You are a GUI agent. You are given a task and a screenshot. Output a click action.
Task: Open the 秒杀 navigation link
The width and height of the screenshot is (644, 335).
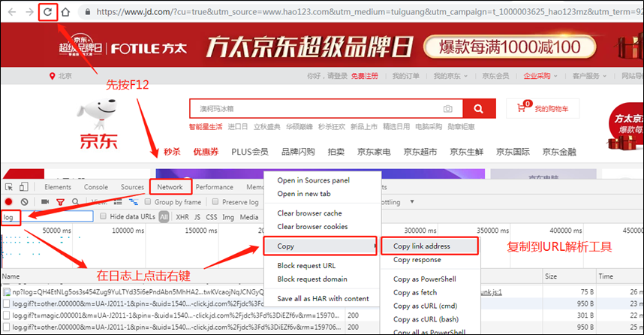(172, 152)
